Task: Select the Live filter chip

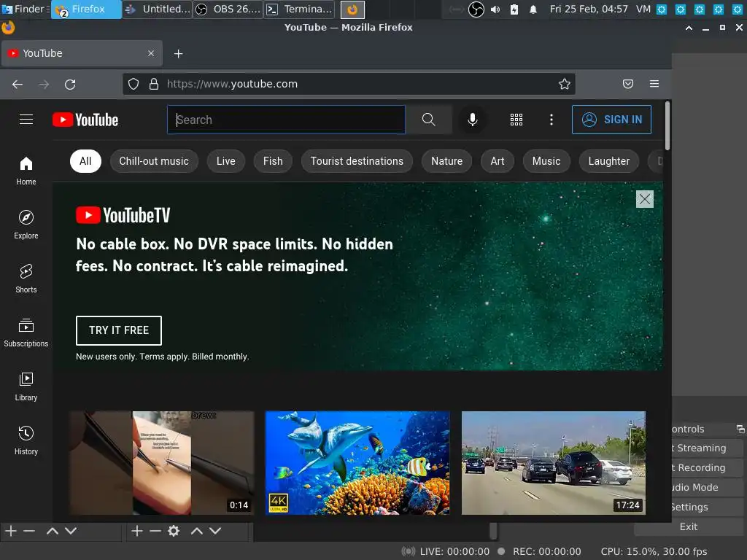Action: click(226, 161)
